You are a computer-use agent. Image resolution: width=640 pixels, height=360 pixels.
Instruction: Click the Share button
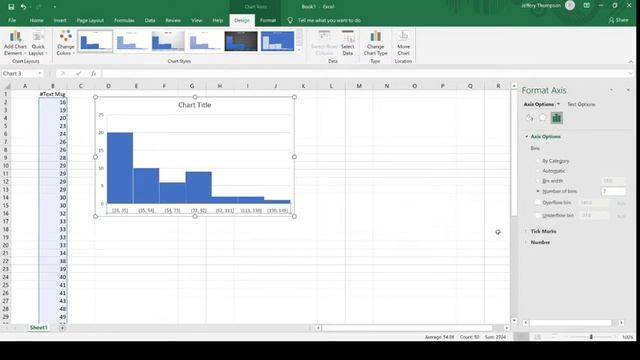pos(618,20)
